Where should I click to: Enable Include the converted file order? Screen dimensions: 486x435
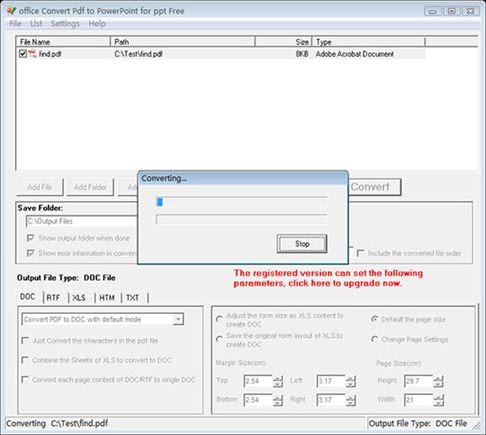360,253
